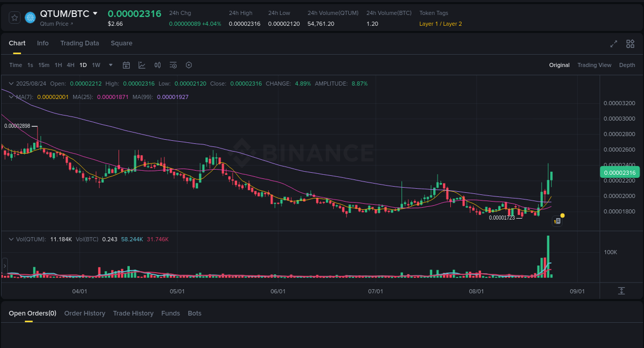Collapse the Vol(QTUM) volume panel
Screen dimensions: 644x348
click(x=11, y=239)
